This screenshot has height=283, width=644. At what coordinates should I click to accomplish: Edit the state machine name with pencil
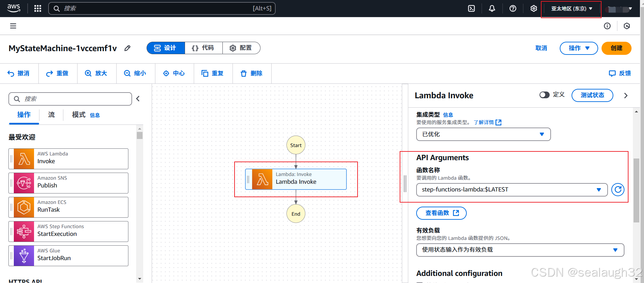coord(127,48)
